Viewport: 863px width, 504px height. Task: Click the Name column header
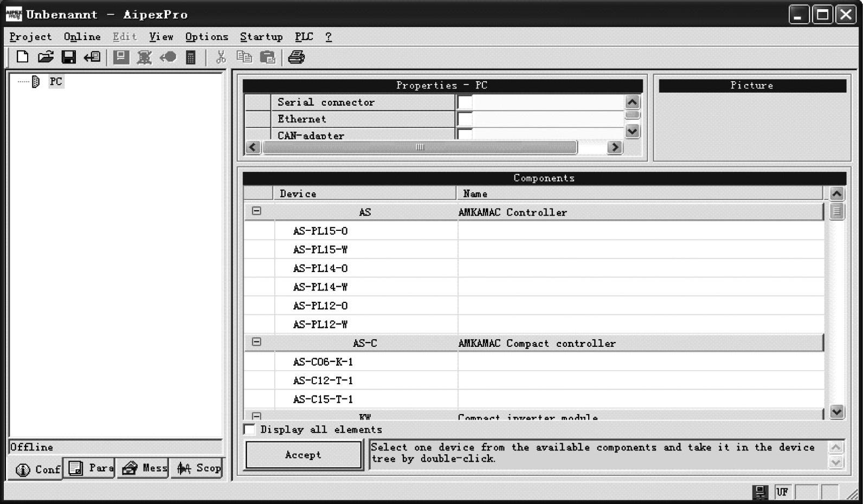click(640, 193)
